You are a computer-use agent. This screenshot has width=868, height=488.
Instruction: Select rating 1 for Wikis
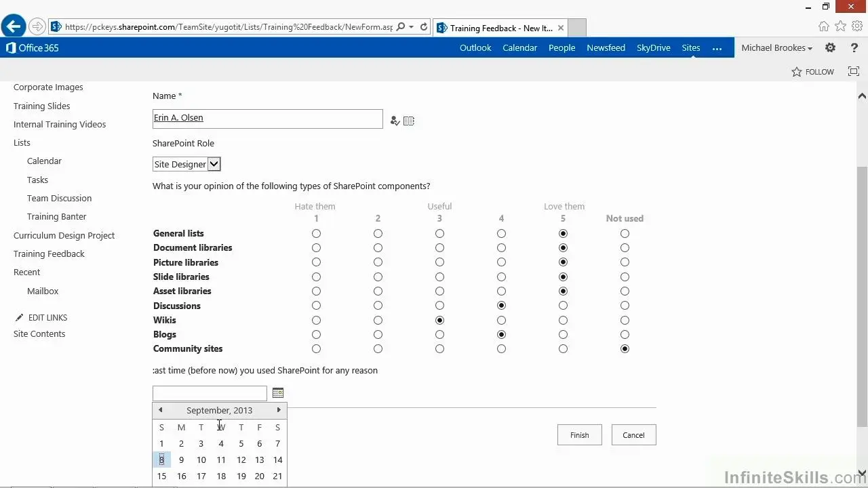point(316,320)
